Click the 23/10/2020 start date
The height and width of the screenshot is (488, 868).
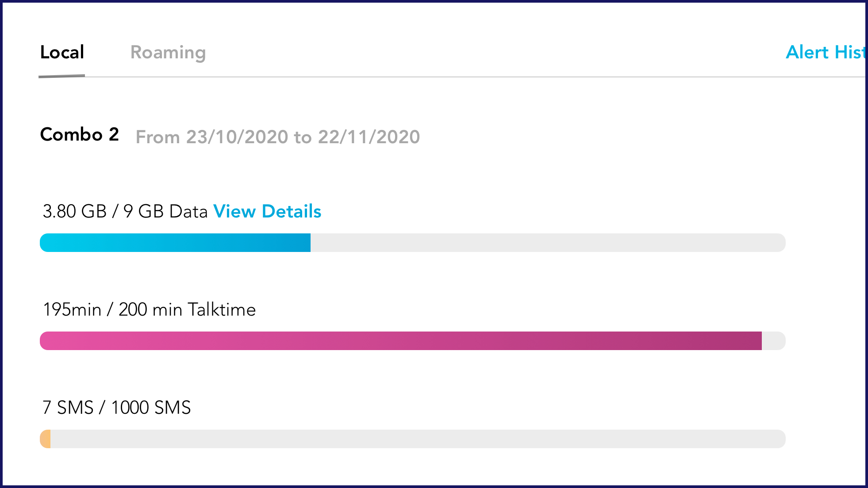237,137
